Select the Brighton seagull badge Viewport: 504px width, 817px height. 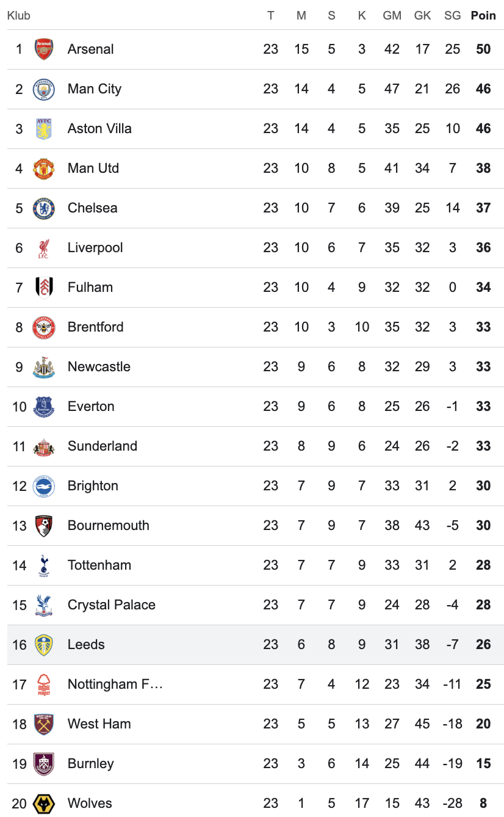coord(44,486)
